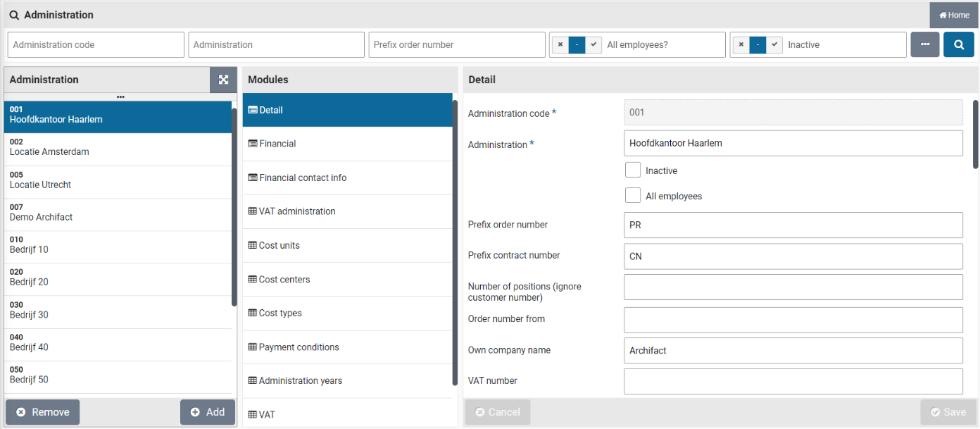Click the Add administration button
980x429 pixels.
tap(207, 412)
